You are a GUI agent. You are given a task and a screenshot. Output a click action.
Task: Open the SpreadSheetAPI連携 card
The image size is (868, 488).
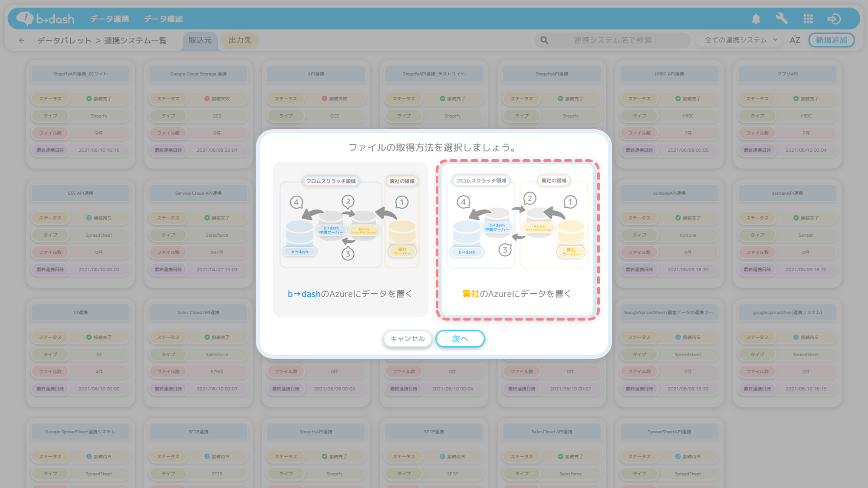(x=669, y=453)
